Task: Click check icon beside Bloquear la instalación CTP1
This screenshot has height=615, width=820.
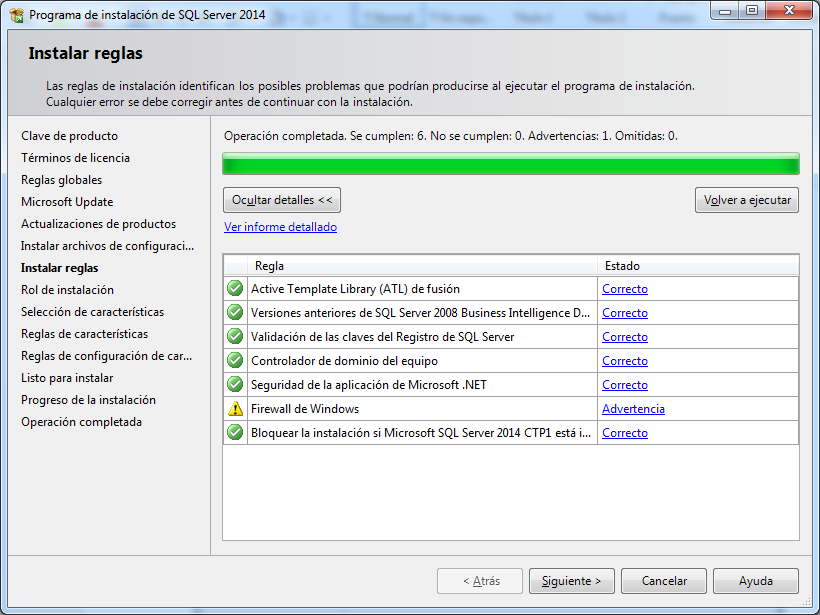Action: point(235,432)
